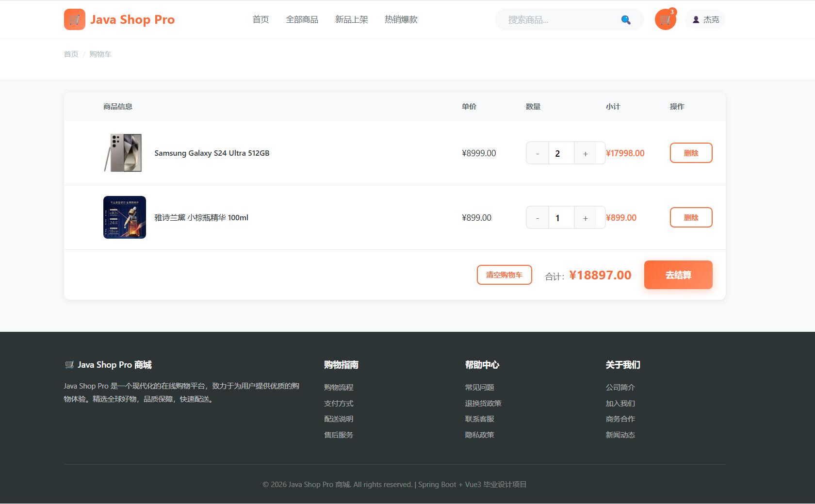Viewport: 815px width, 504px height.
Task: Click the 雅诗兰黛 serum product thumbnail
Action: pos(124,217)
